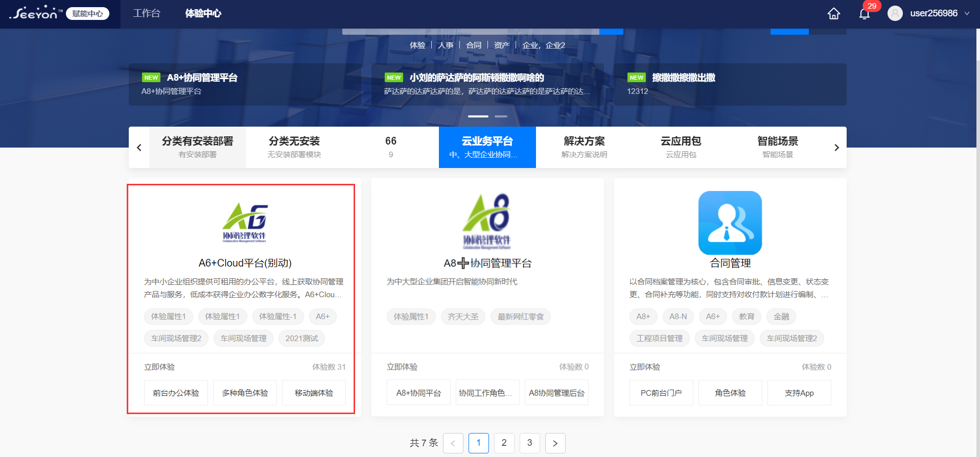Select the second carousel indicator dash
The image size is (980, 457).
coord(501,116)
